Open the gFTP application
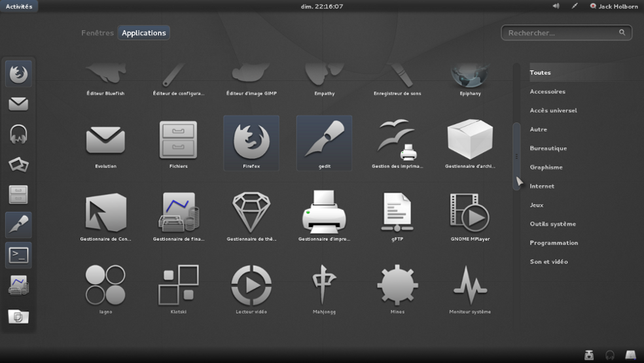 (397, 216)
